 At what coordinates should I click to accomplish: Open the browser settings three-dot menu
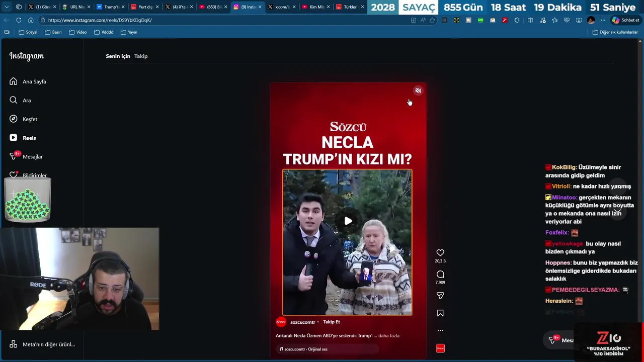point(603,20)
